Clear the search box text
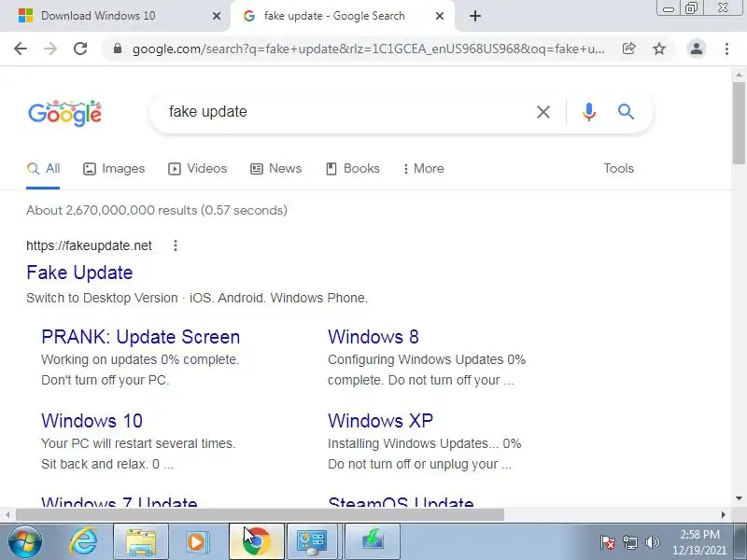This screenshot has height=560, width=747. tap(543, 112)
